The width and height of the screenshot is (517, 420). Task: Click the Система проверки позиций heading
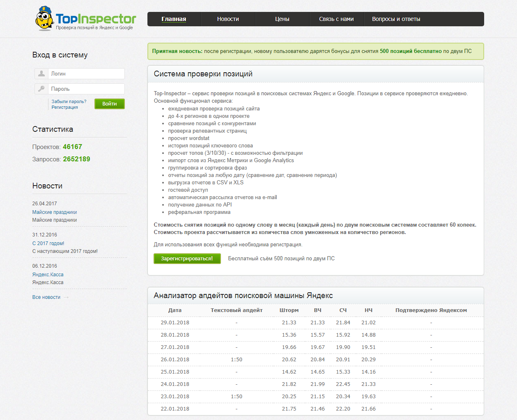coord(203,74)
